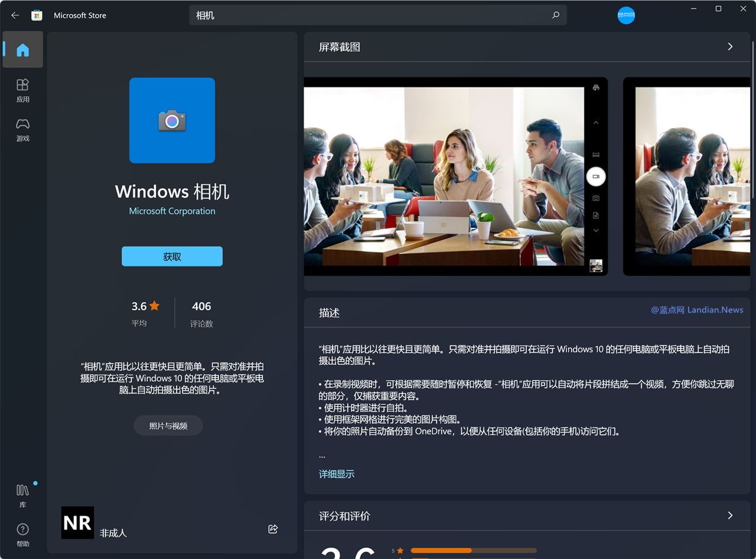
Task: Click the up chevron in screenshot sidebar
Action: tap(596, 123)
